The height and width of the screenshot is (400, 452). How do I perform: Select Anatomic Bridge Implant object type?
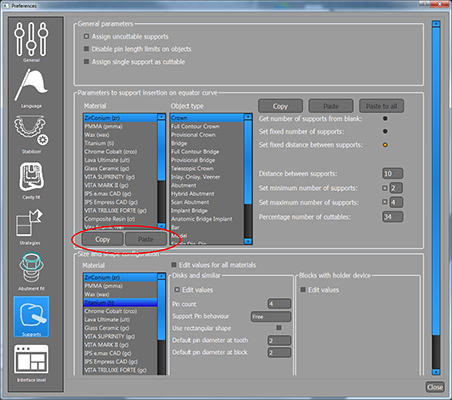point(207,219)
